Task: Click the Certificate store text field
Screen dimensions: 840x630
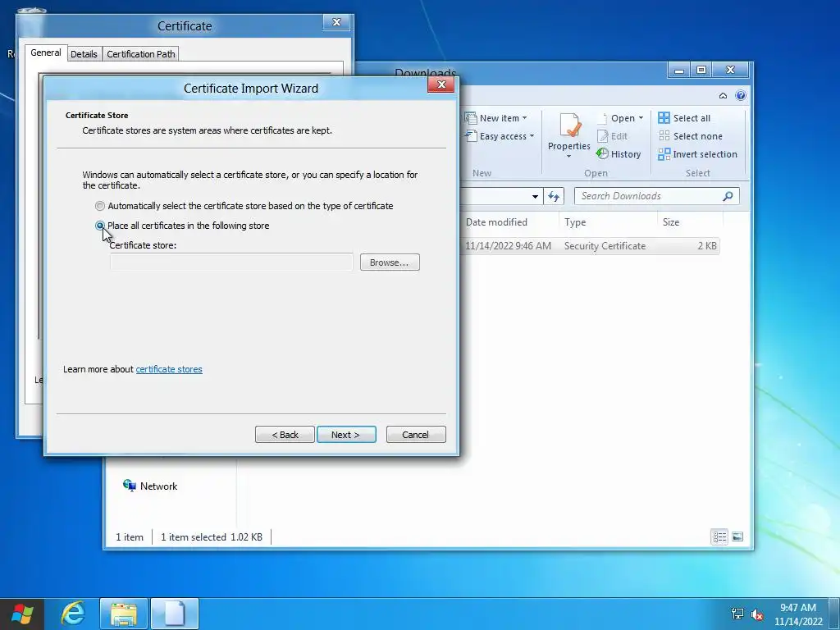Action: coord(231,262)
